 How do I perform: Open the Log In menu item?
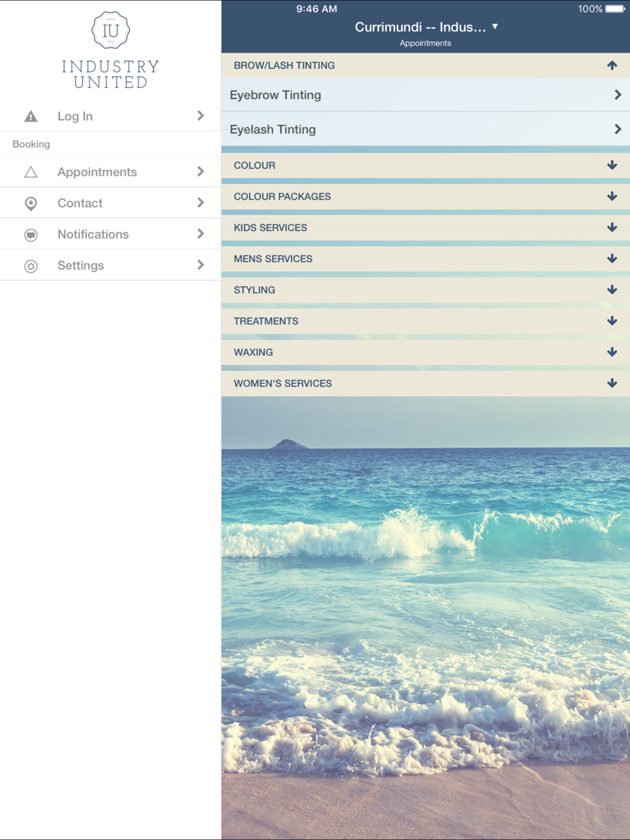(x=110, y=116)
